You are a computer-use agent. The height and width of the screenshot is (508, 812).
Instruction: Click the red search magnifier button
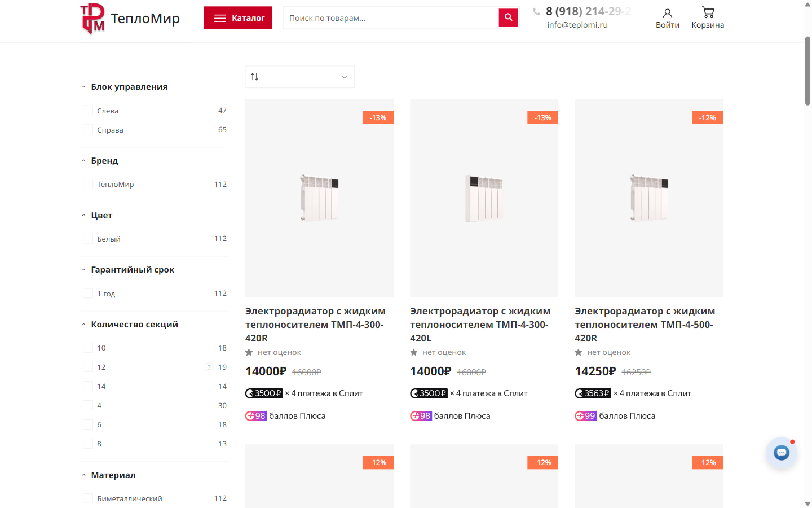point(508,17)
